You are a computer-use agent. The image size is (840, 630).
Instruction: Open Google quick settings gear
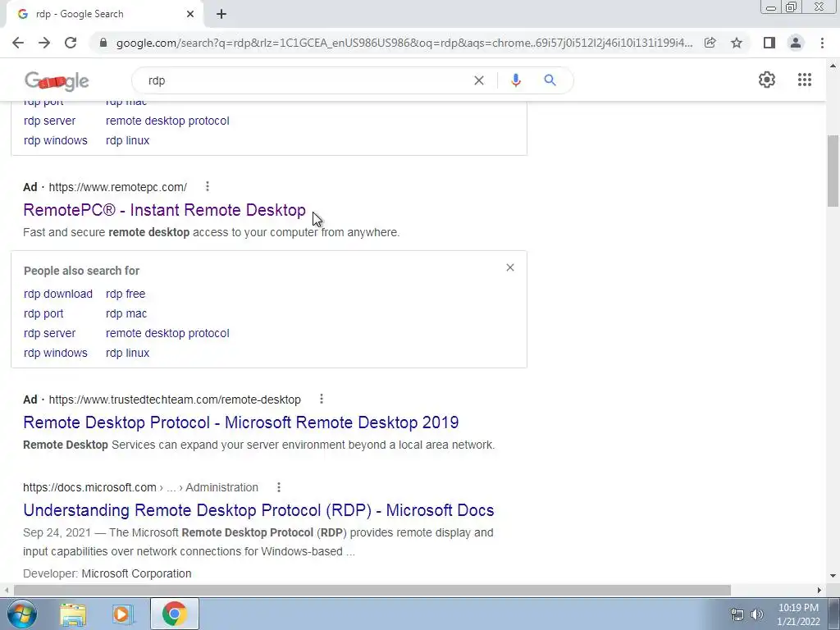point(767,80)
